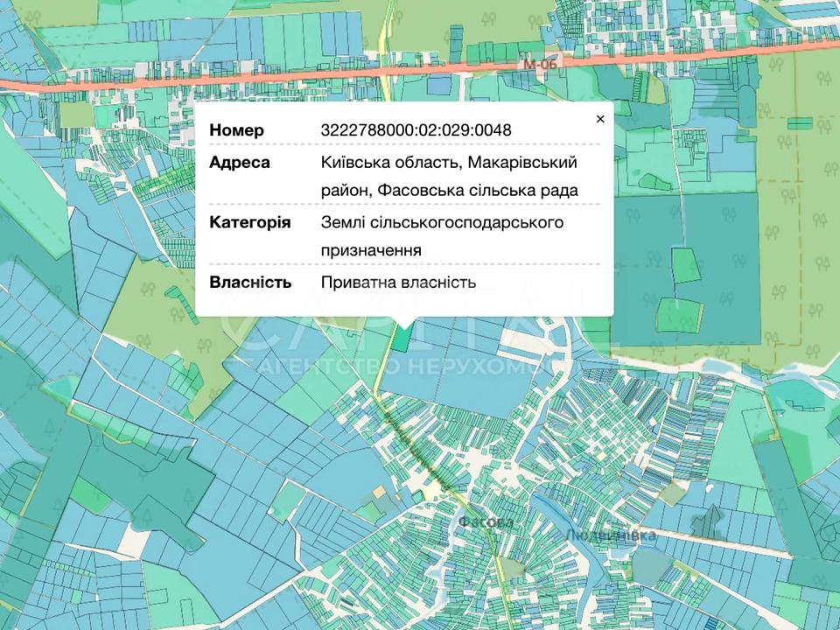This screenshot has height=630, width=840.
Task: Click the cadastral number 3222788000:02:029:0048
Action: (x=416, y=130)
